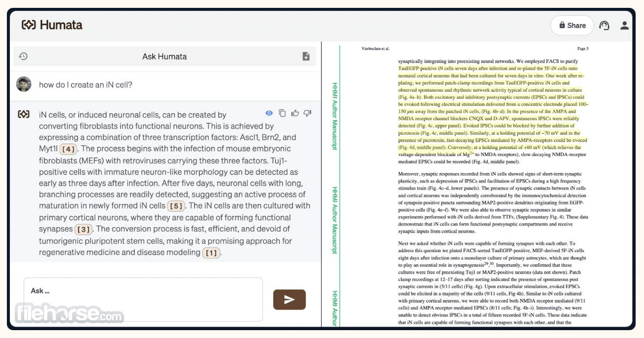The width and height of the screenshot is (644, 338).
Task: Give thumbs up to the answer
Action: point(295,113)
